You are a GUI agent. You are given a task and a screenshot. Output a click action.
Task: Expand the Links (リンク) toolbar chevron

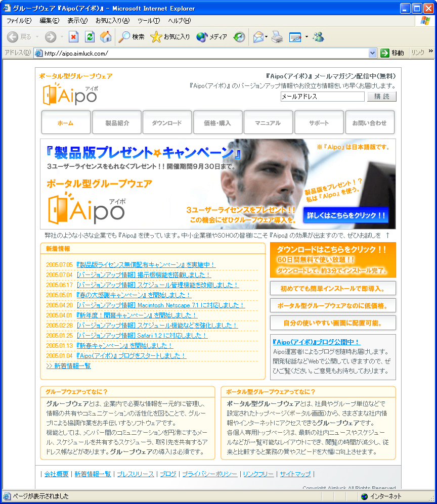coord(430,51)
